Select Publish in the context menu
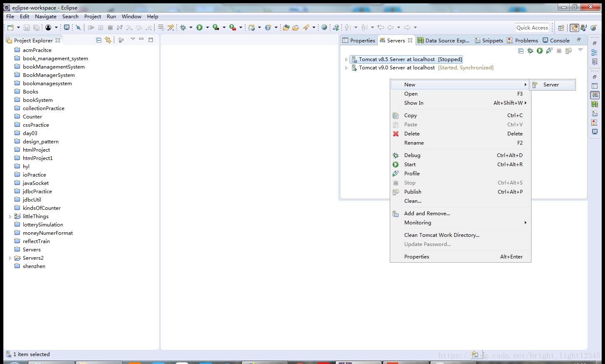 click(460, 192)
